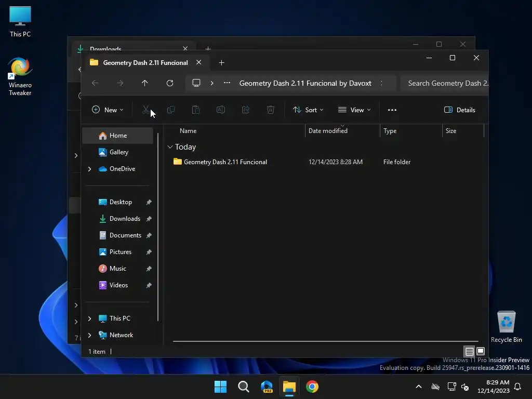The width and height of the screenshot is (532, 399).
Task: Click breadcrumb Geometry Dash 2.11 Funcional by Davoxt
Action: (305, 83)
